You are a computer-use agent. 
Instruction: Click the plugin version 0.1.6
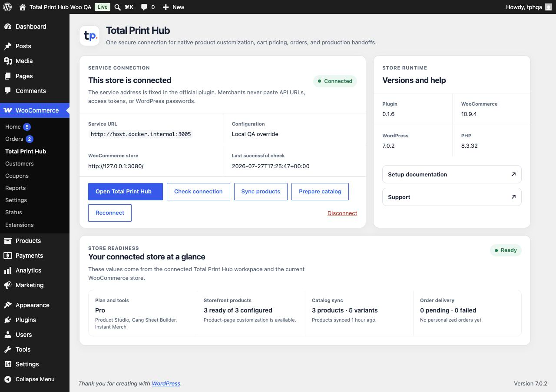click(388, 114)
